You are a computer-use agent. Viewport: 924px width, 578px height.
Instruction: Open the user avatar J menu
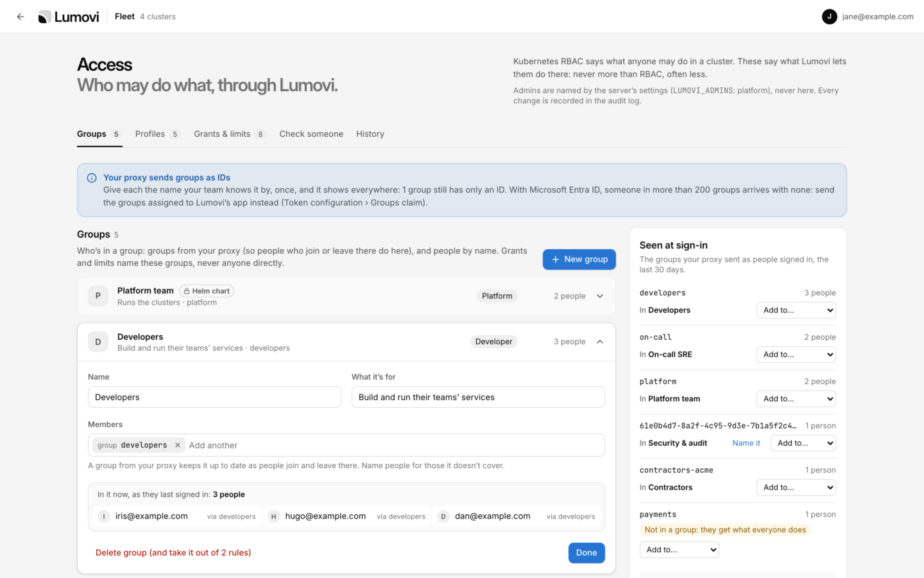click(829, 17)
